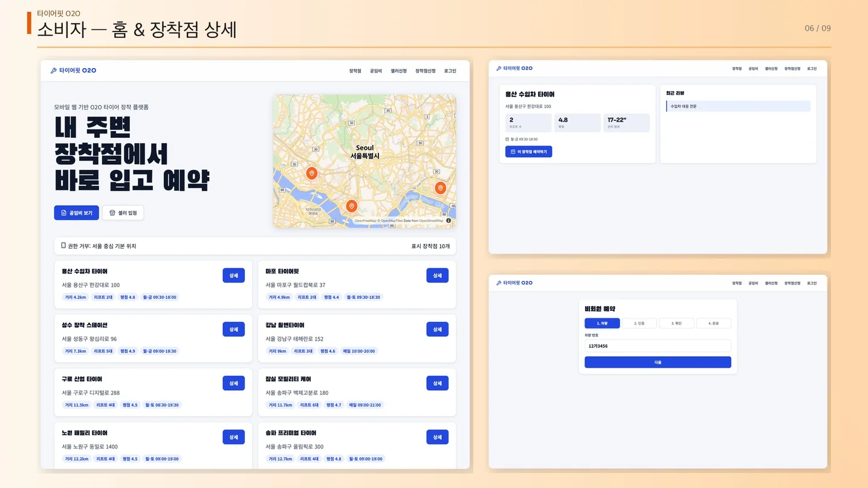Click the 서울 강남구 테헤란로 152 address

[x=294, y=339]
